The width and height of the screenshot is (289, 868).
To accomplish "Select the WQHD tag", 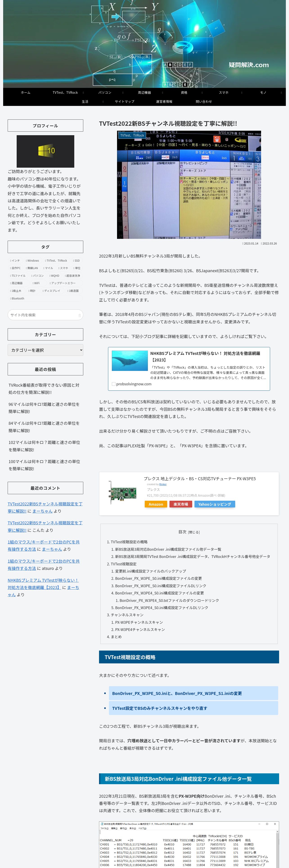I will click(54, 276).
